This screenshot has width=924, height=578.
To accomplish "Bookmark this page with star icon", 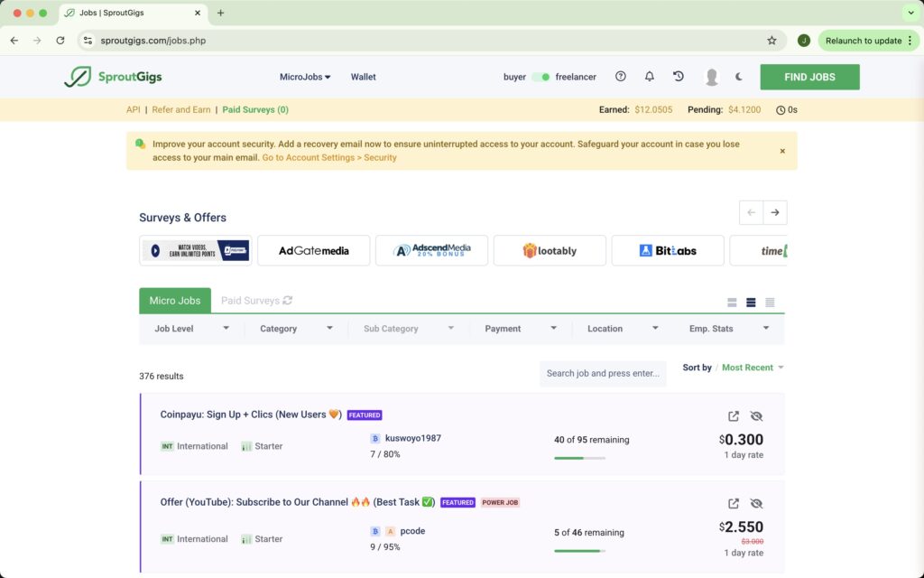I will 772,41.
